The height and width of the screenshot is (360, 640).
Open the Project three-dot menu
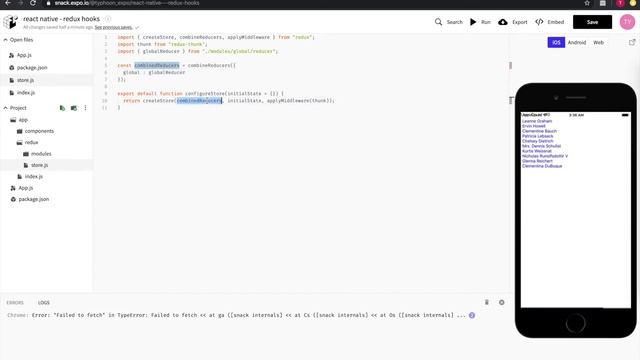click(85, 108)
